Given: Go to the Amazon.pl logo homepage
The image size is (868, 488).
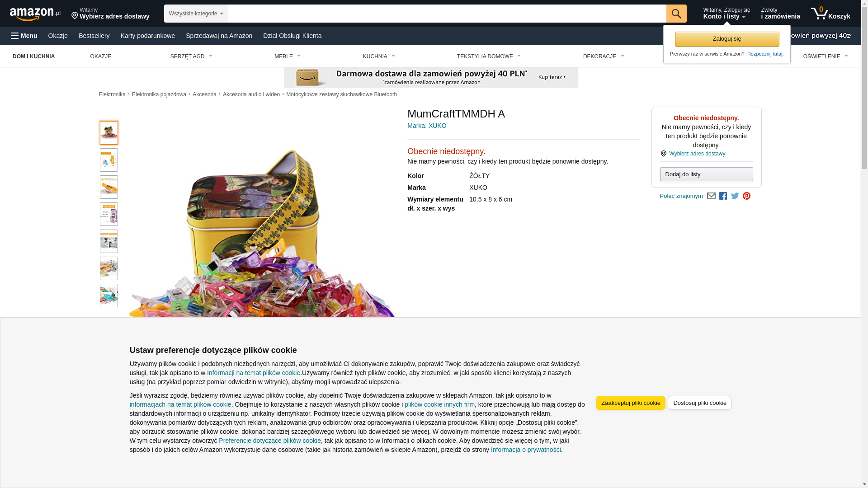Looking at the screenshot, I should coord(35,14).
